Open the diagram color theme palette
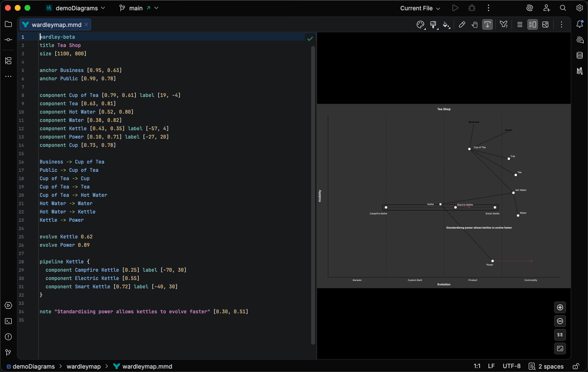Image resolution: width=588 pixels, height=372 pixels. 420,24
